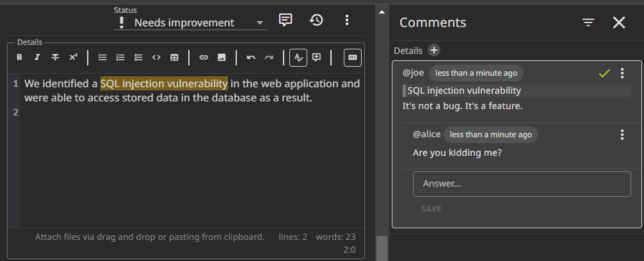The width and height of the screenshot is (644, 261).
Task: Filter comments with the filter icon
Action: (x=588, y=22)
